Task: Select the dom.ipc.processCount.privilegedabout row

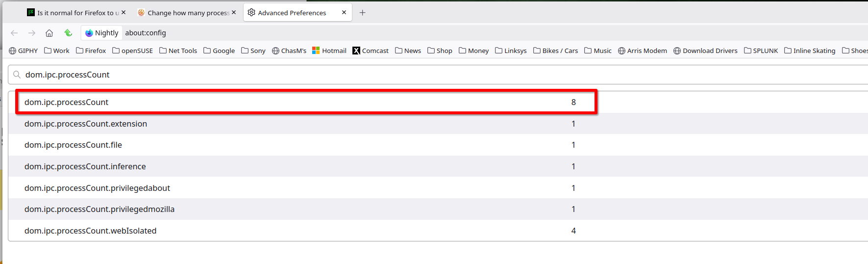Action: (x=438, y=188)
